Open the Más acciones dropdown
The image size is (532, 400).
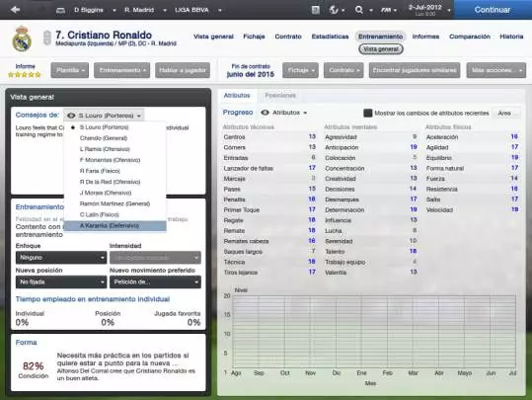point(496,70)
